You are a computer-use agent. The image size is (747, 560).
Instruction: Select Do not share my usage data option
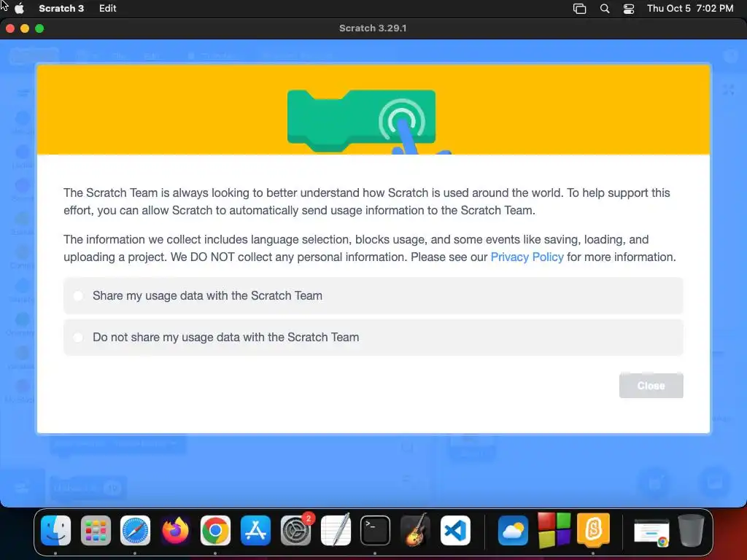pos(373,337)
